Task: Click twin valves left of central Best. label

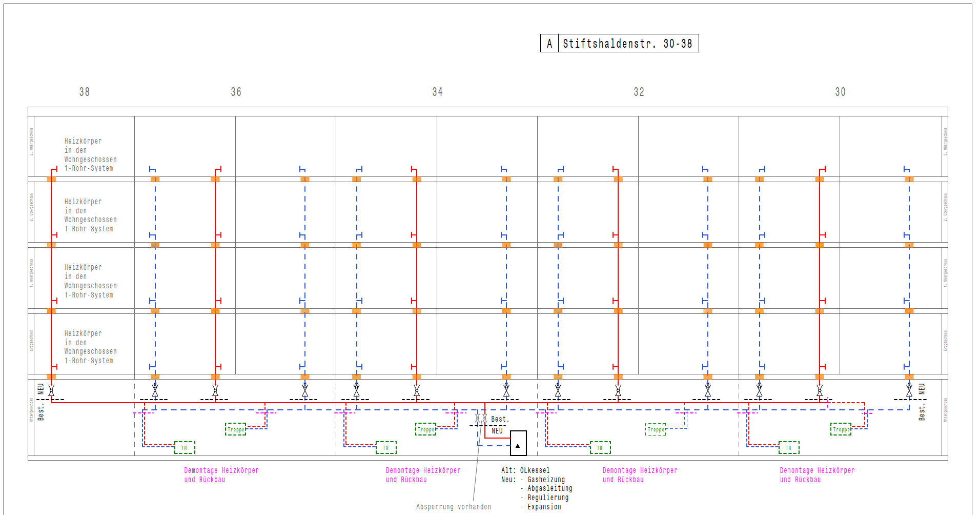Action: point(481,418)
